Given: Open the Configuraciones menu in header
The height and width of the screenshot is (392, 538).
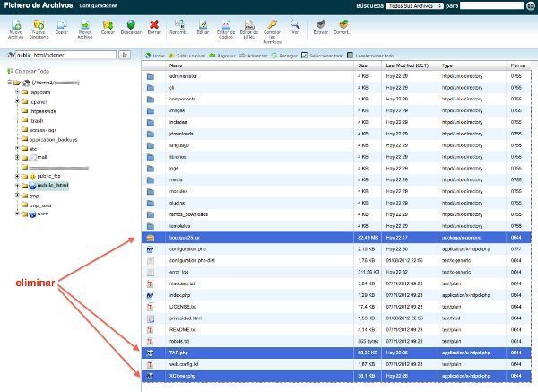Looking at the screenshot, I should point(98,6).
